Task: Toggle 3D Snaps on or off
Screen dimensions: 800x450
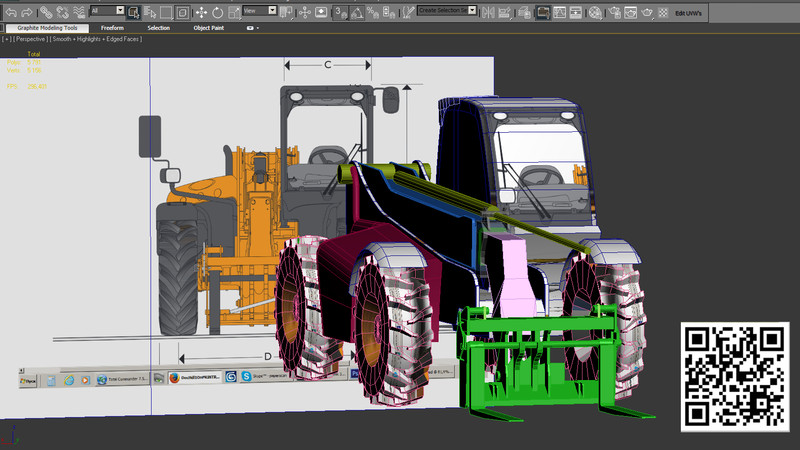Action: click(x=340, y=12)
